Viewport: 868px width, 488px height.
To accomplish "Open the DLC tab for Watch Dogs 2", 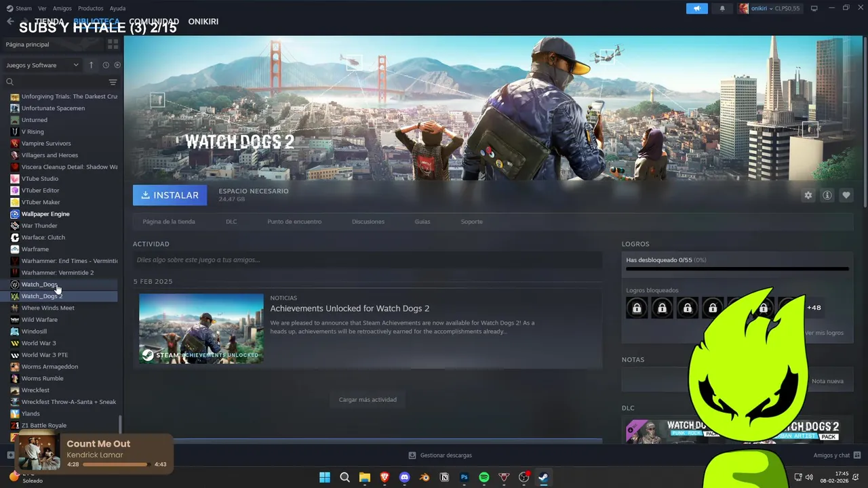I will [231, 222].
